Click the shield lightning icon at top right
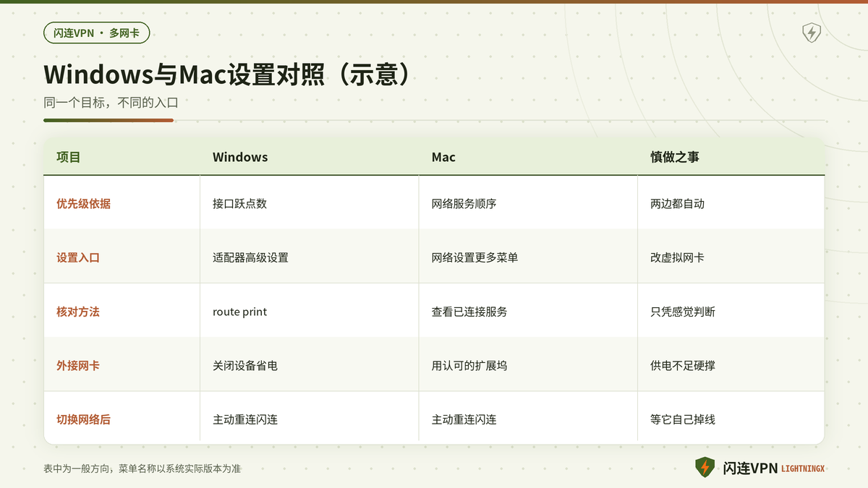The height and width of the screenshot is (488, 868). tap(812, 33)
